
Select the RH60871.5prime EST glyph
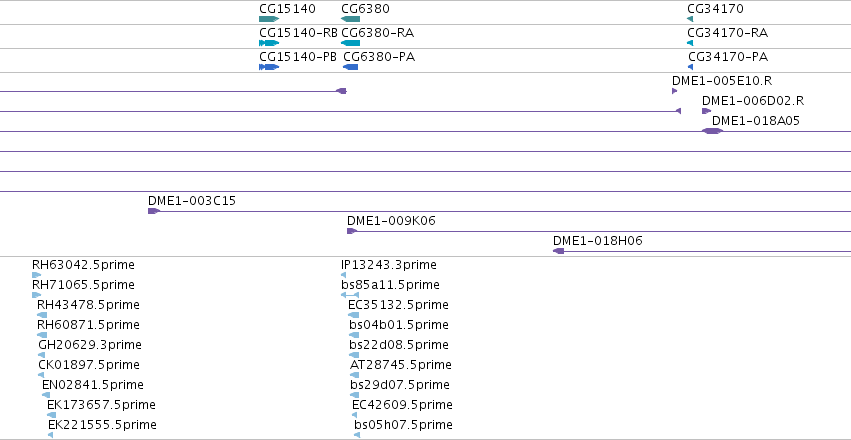(42, 335)
